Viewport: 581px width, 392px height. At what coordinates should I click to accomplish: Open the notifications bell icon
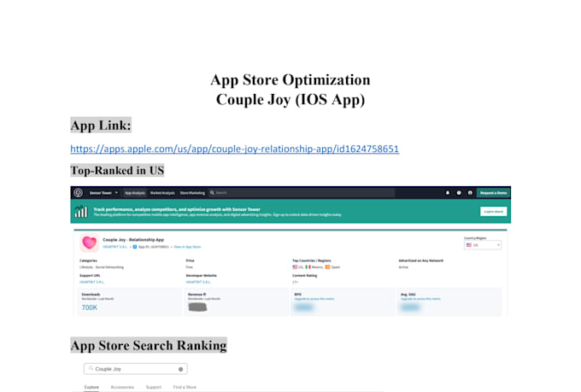[x=448, y=193]
